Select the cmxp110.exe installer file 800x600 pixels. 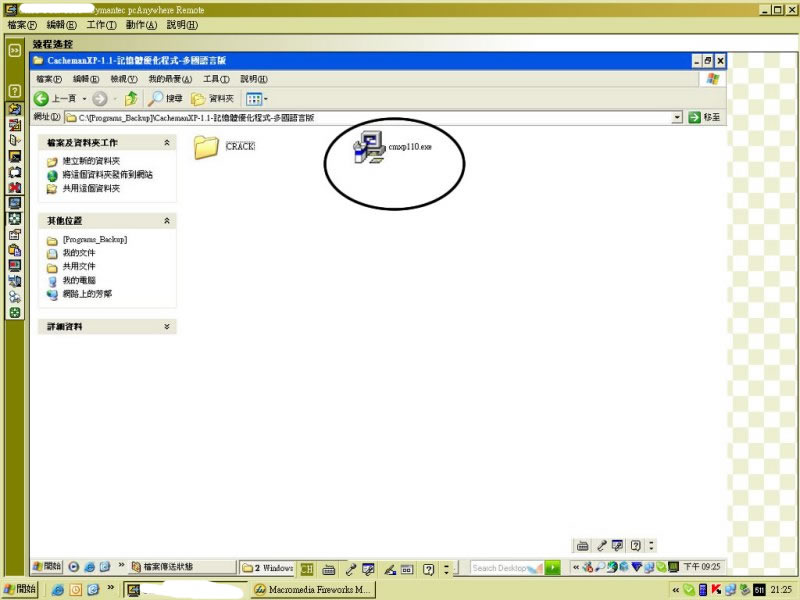(392, 147)
